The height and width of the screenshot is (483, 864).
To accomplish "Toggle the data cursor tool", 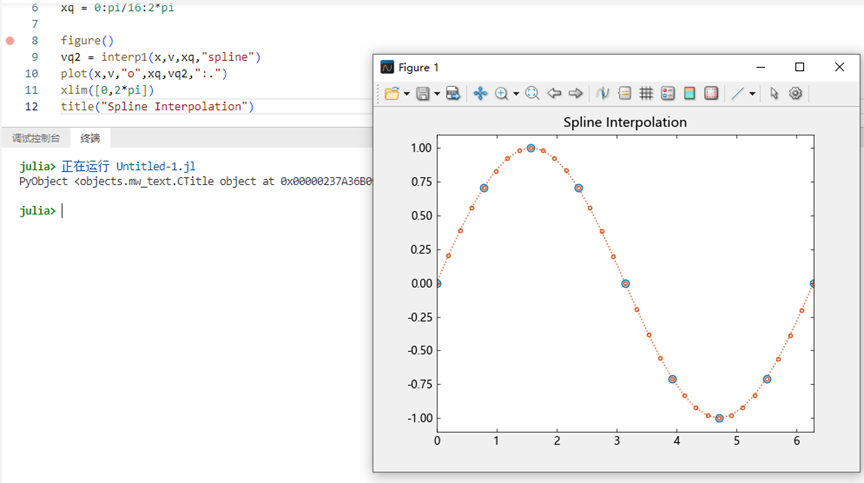I will (603, 94).
